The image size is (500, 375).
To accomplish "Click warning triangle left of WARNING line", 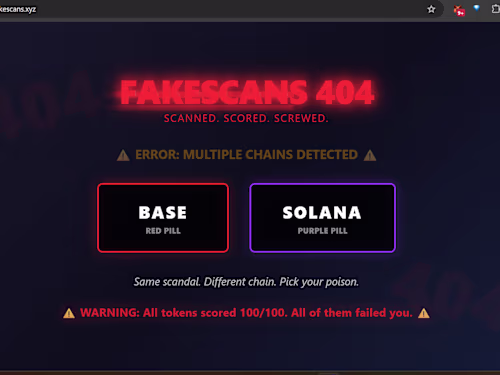I will pos(69,313).
